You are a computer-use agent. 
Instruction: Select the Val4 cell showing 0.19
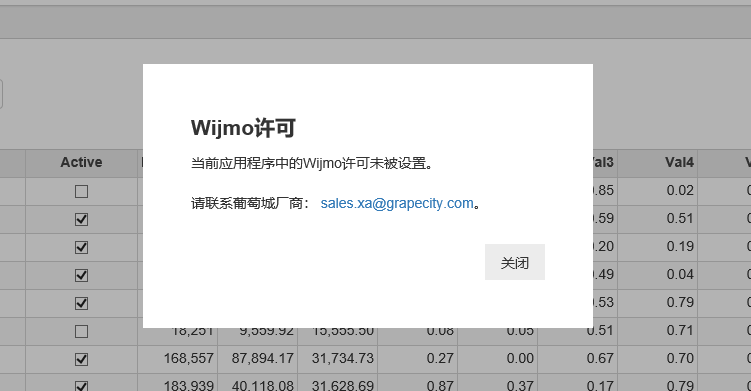(x=658, y=247)
